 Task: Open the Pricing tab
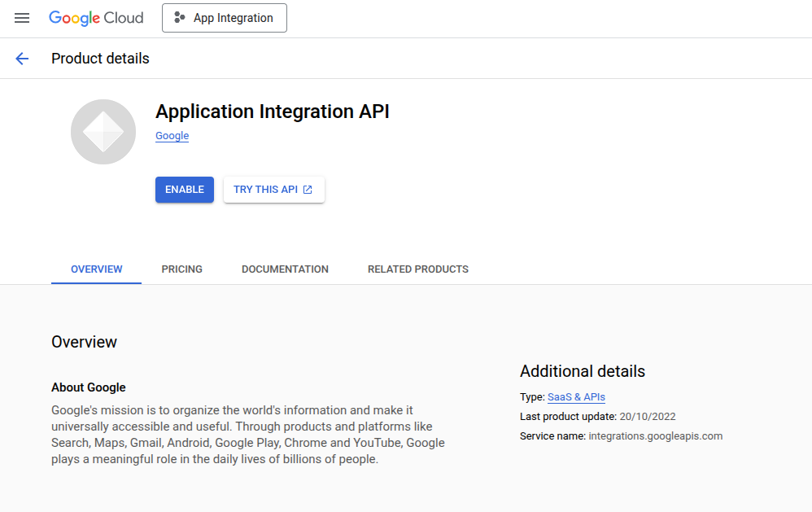click(181, 269)
